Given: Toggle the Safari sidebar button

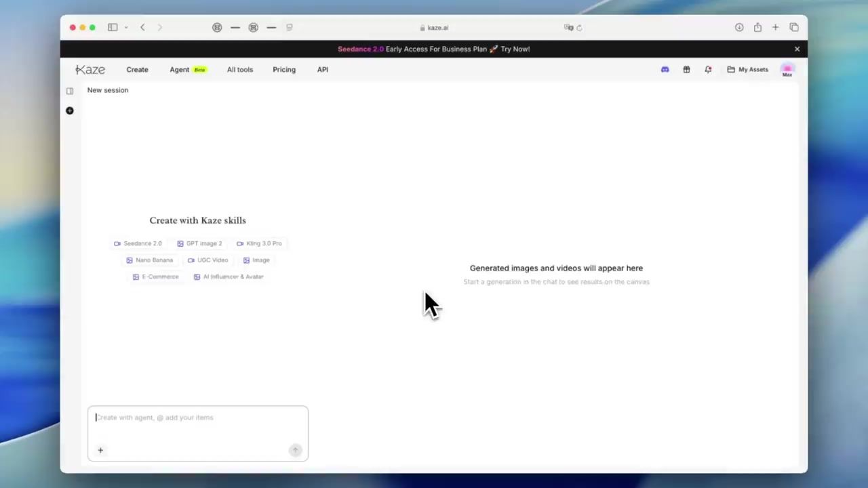Looking at the screenshot, I should pyautogui.click(x=113, y=27).
